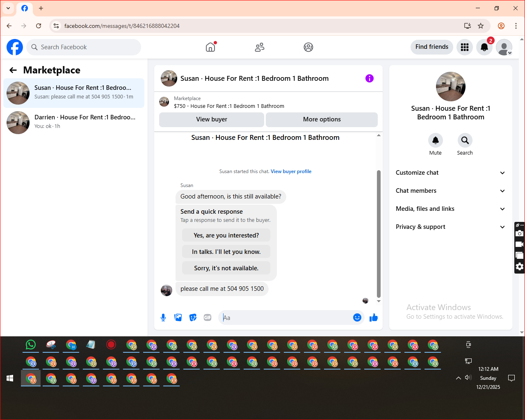Open the Windows Start menu
This screenshot has width=525, height=420.
(x=10, y=378)
